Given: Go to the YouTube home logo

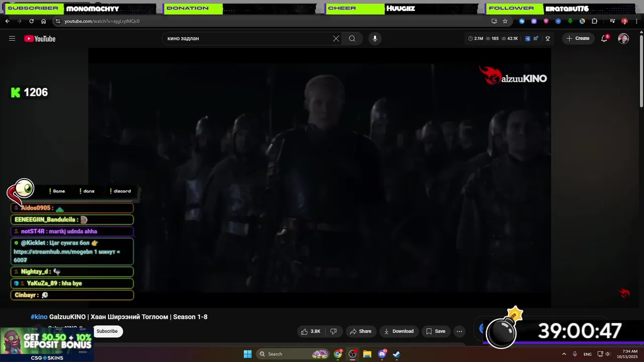Looking at the screenshot, I should pyautogui.click(x=40, y=39).
